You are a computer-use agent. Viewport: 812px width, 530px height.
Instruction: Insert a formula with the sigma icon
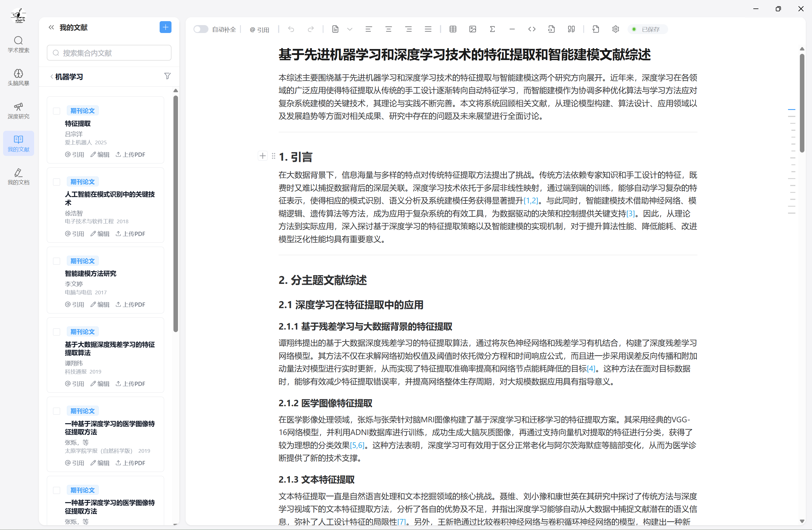click(492, 29)
